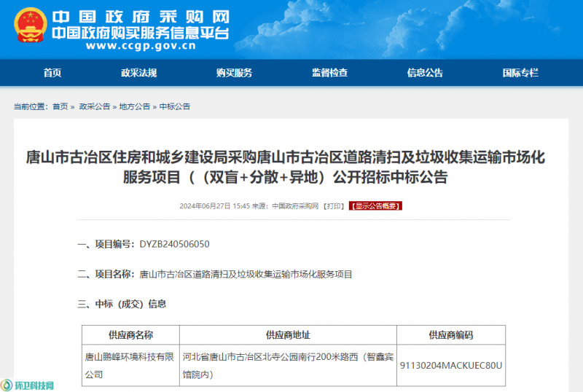Click the 地方公告 breadcrumb link
Viewport: 583px width, 392px height.
(x=135, y=106)
